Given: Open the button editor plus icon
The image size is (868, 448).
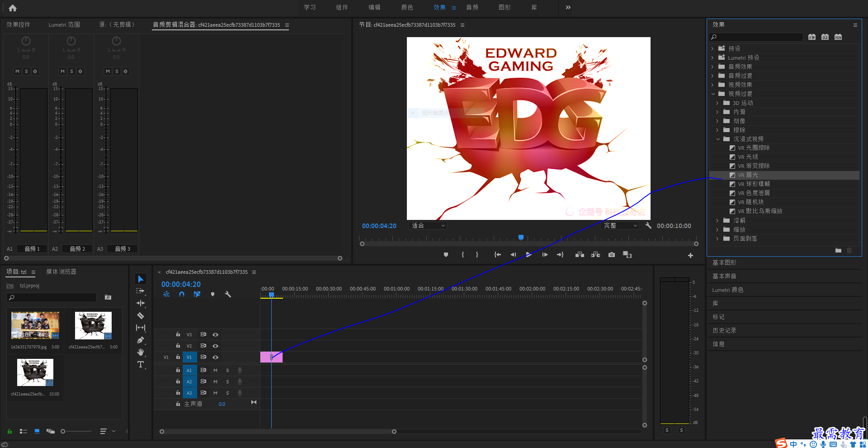Looking at the screenshot, I should (x=690, y=256).
